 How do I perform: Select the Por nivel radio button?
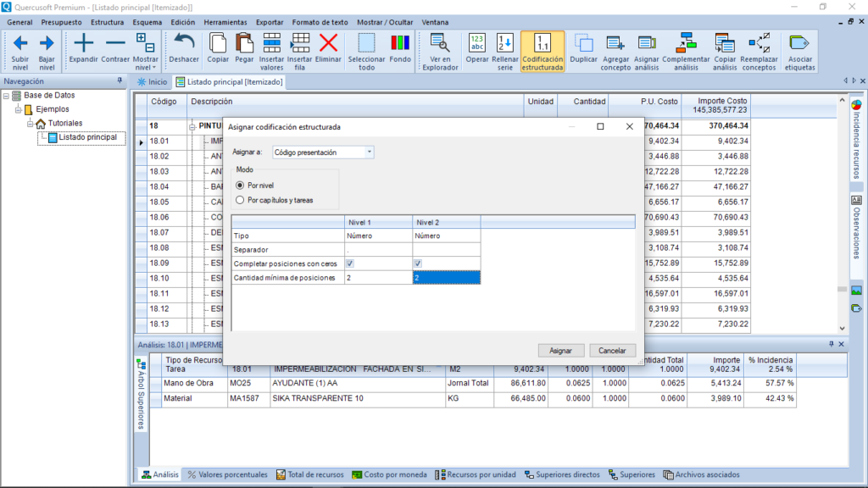coord(240,186)
